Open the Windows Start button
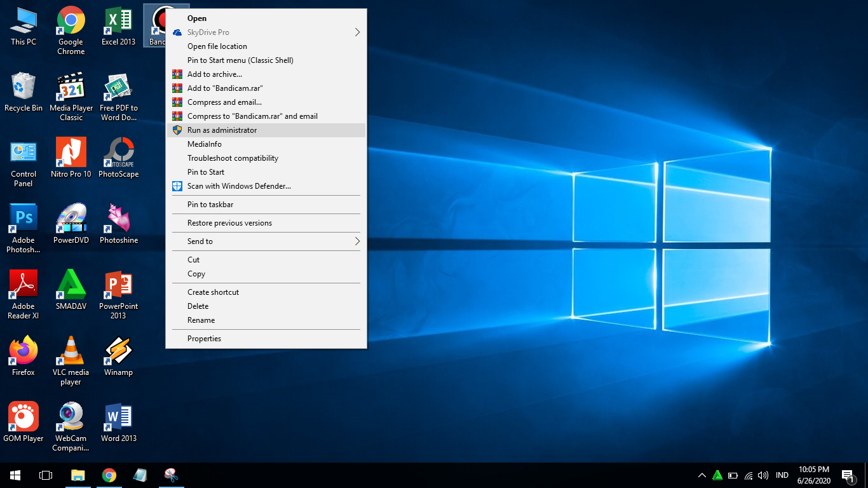 pos(15,475)
